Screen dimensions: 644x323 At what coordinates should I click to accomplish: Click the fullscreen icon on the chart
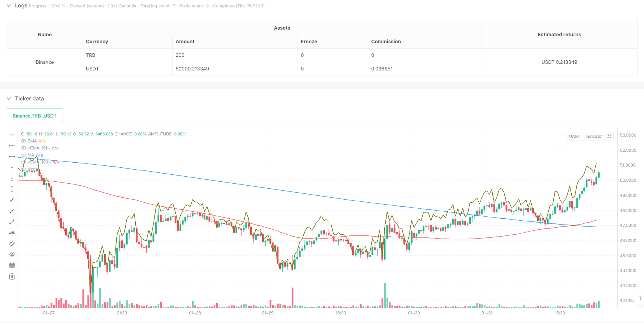click(609, 137)
